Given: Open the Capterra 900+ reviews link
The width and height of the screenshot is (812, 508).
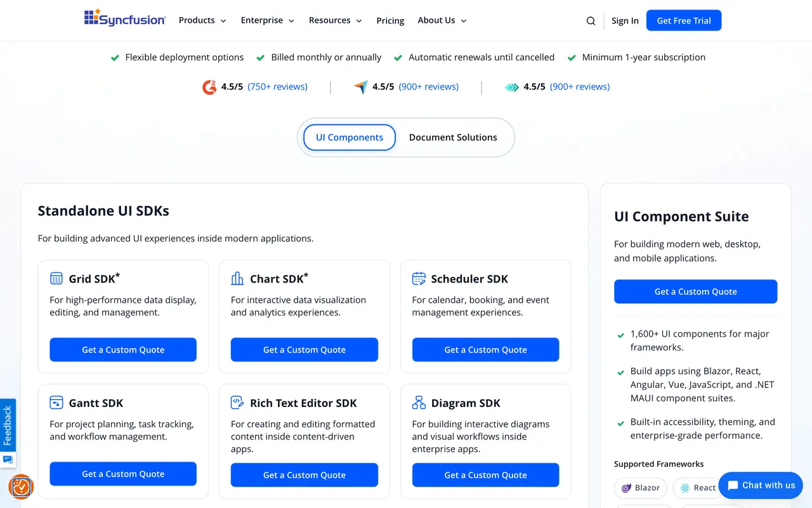Looking at the screenshot, I should click(429, 86).
